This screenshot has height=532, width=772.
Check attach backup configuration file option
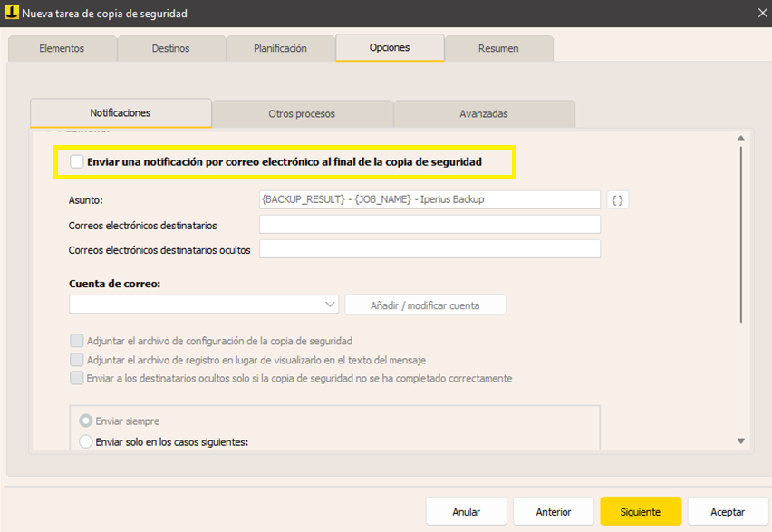pyautogui.click(x=77, y=342)
